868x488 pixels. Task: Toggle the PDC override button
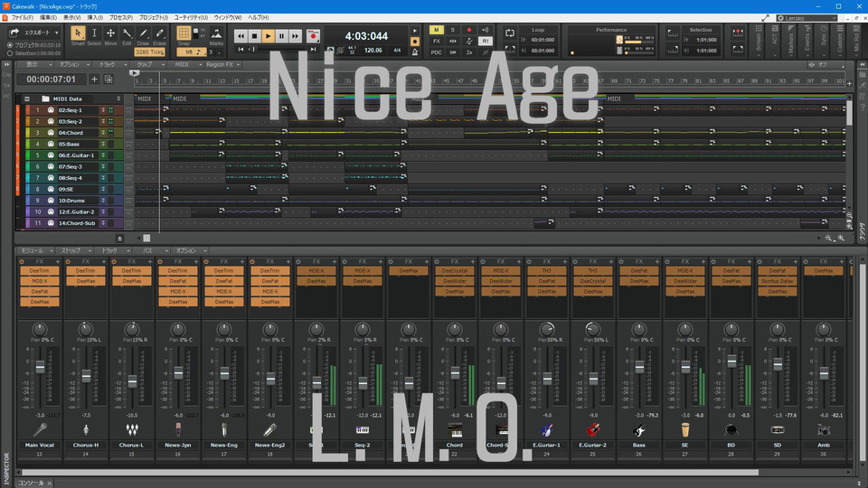click(x=436, y=52)
